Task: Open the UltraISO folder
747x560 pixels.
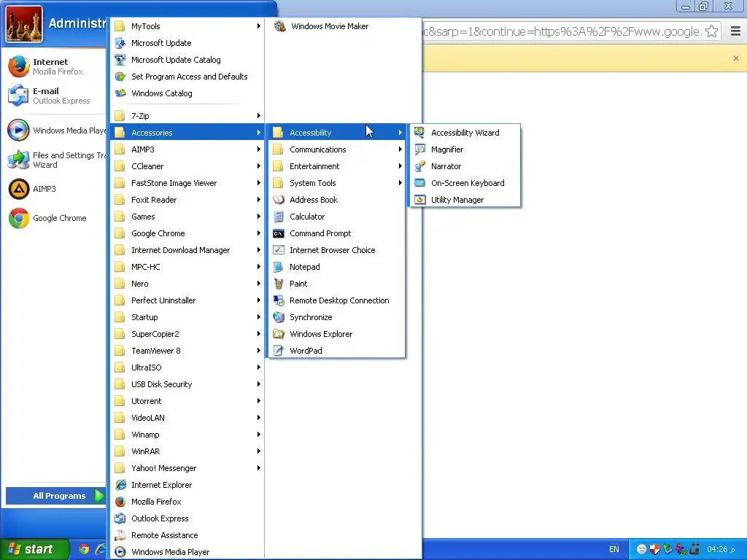Action: 187,367
